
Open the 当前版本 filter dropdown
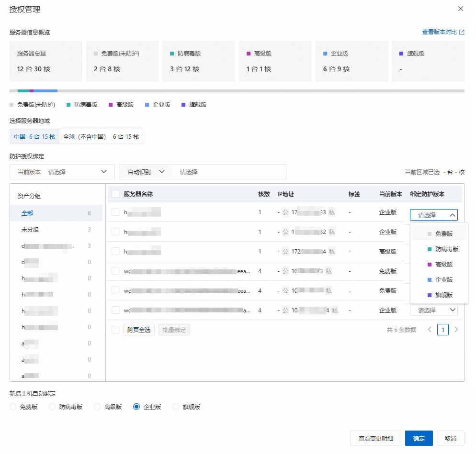coord(62,172)
